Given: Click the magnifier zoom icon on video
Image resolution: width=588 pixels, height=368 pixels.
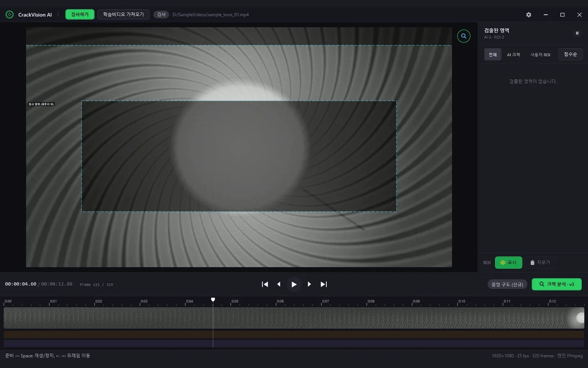Looking at the screenshot, I should [463, 36].
